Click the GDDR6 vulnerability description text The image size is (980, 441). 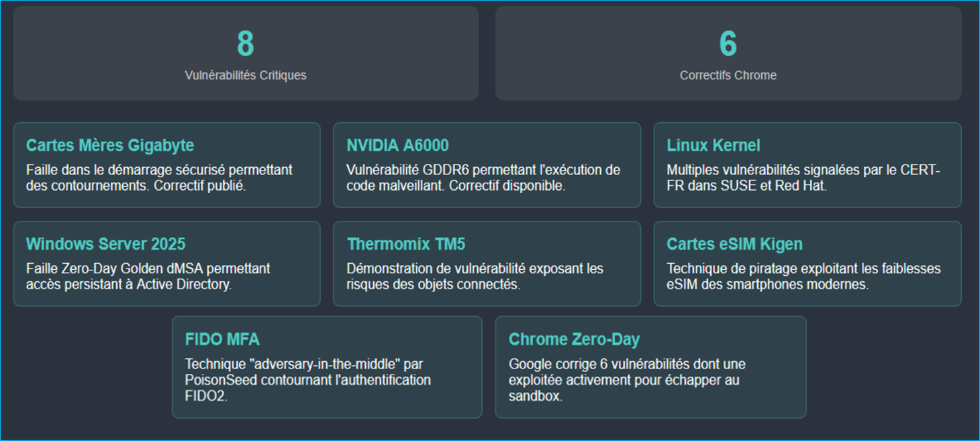click(x=483, y=178)
